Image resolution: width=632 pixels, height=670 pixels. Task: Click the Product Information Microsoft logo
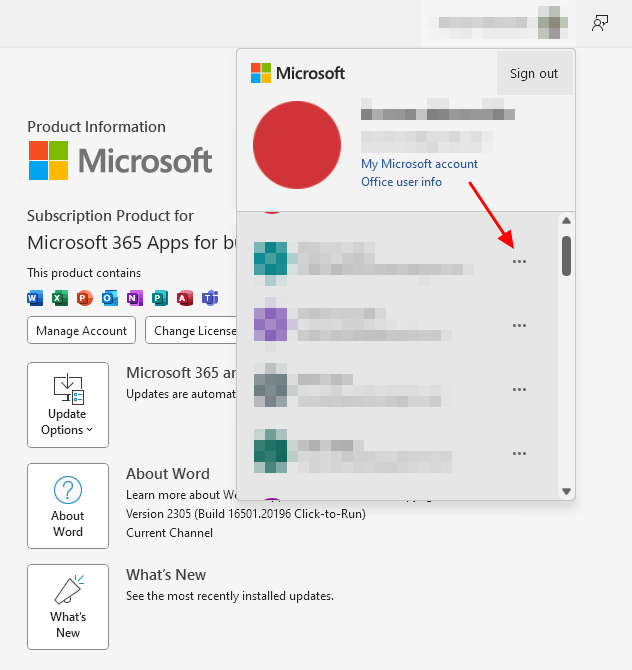(x=120, y=161)
